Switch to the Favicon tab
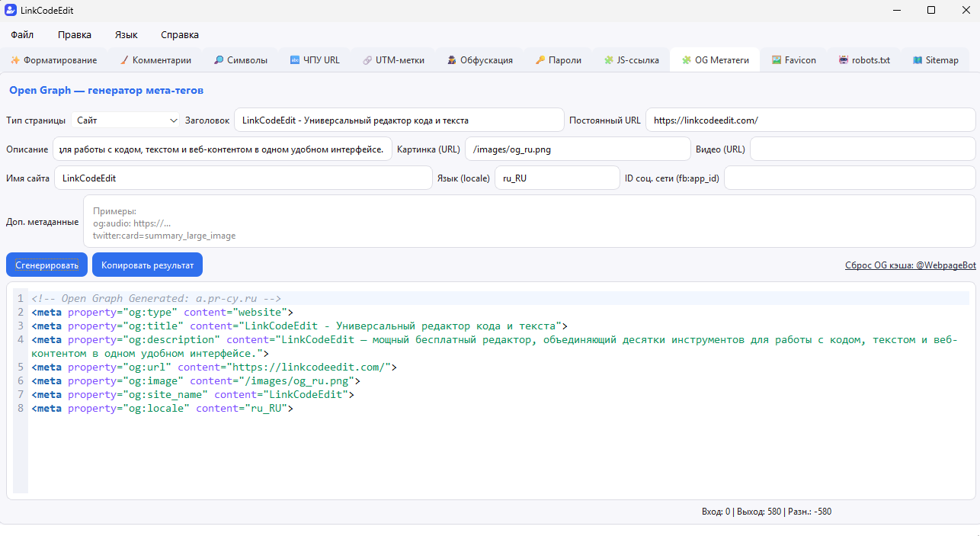Viewport: 980px width, 536px height. tap(794, 60)
